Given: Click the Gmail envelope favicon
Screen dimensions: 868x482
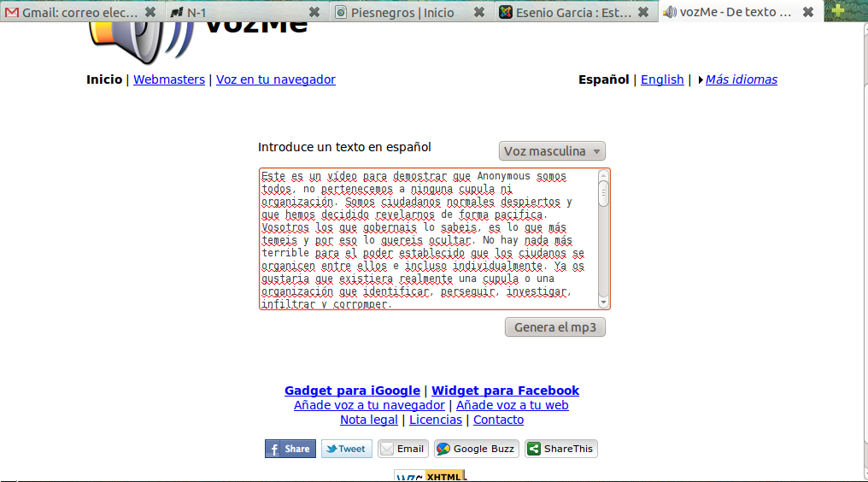Looking at the screenshot, I should coord(12,12).
